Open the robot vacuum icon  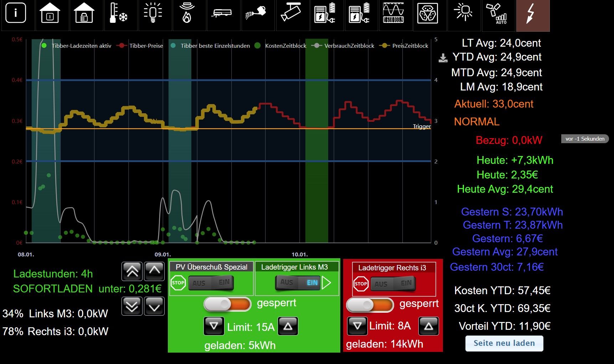[221, 13]
